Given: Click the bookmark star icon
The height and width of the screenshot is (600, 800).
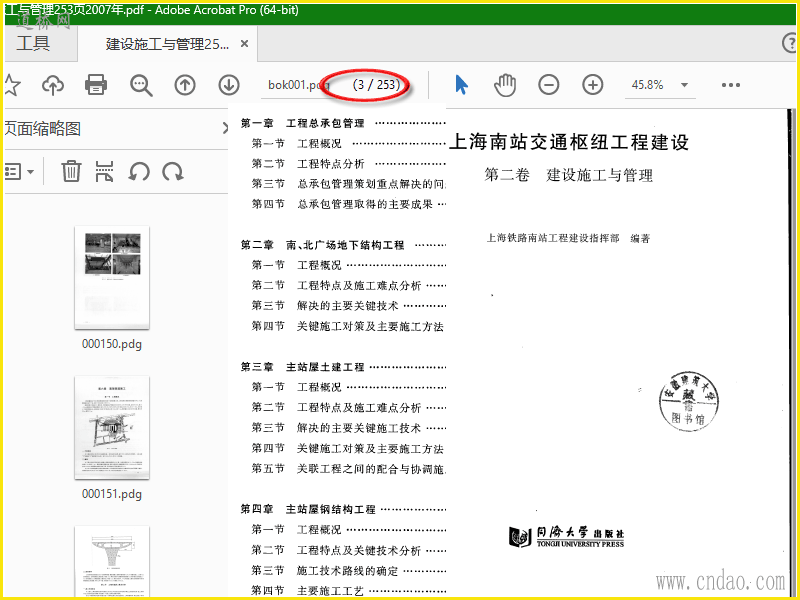Looking at the screenshot, I should coord(11,85).
